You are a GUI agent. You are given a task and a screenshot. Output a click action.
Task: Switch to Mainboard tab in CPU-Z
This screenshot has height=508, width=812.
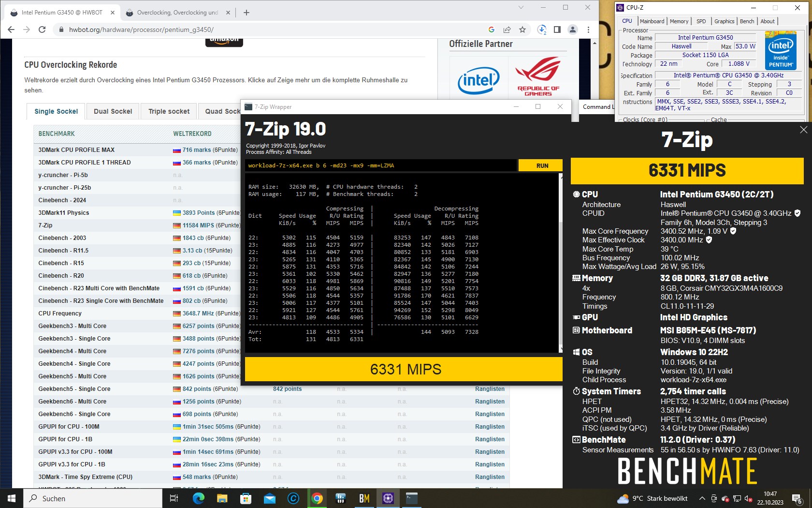652,21
